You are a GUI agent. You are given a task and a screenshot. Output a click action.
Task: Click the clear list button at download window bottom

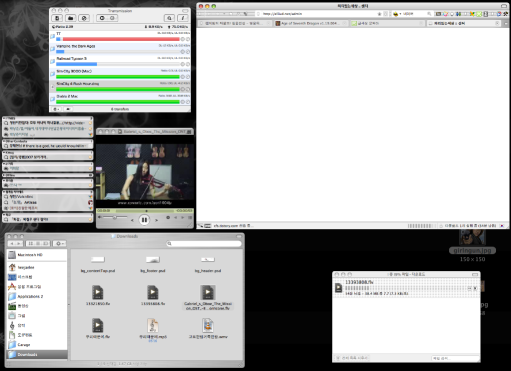[351, 358]
